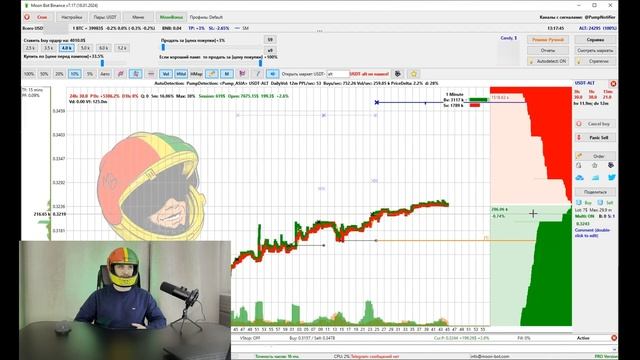Select the 1.2 k order size
The image size is (640, 360).
(122, 48)
